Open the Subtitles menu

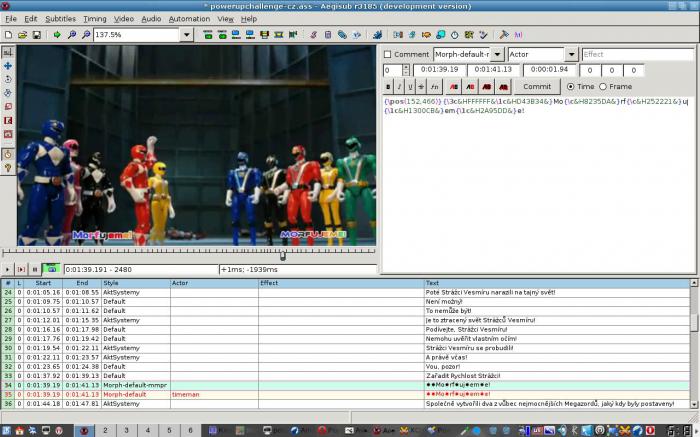pyautogui.click(x=60, y=19)
